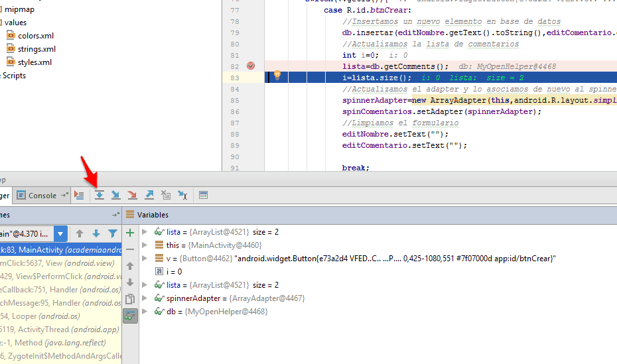Click the code 'lista=db.getComments();' on line 82
This screenshot has height=364, width=617.
395,66
